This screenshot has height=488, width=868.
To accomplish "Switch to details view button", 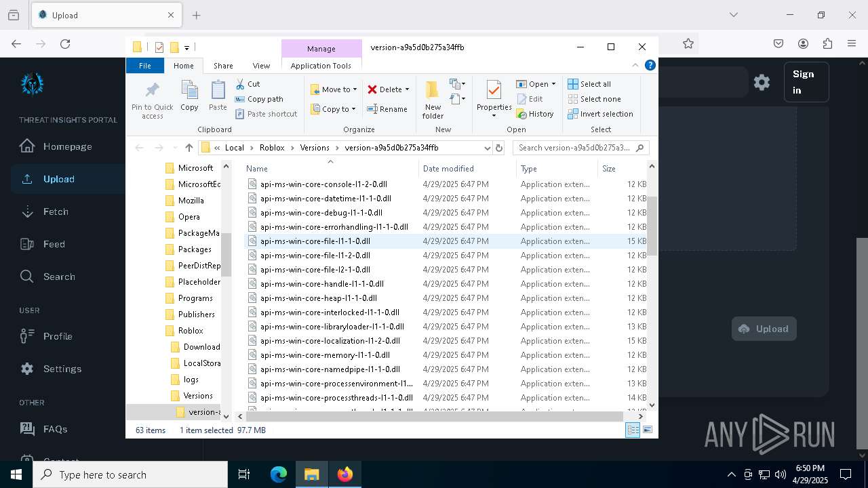I will [633, 430].
